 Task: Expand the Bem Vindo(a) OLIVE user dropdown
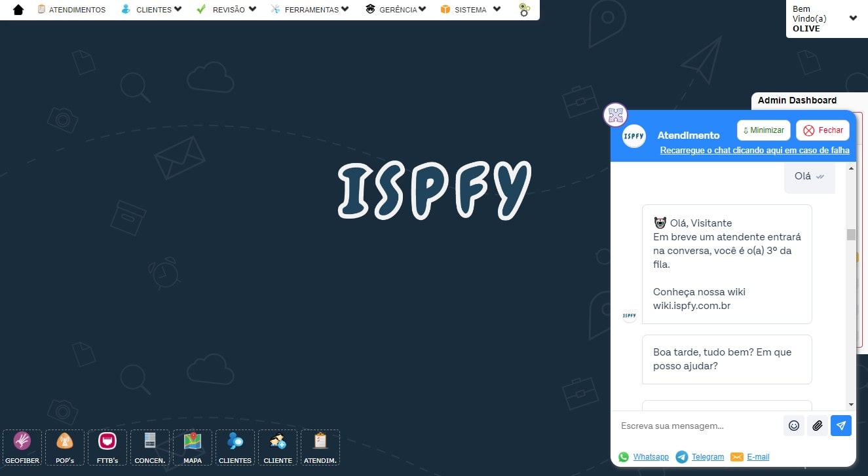(853, 18)
